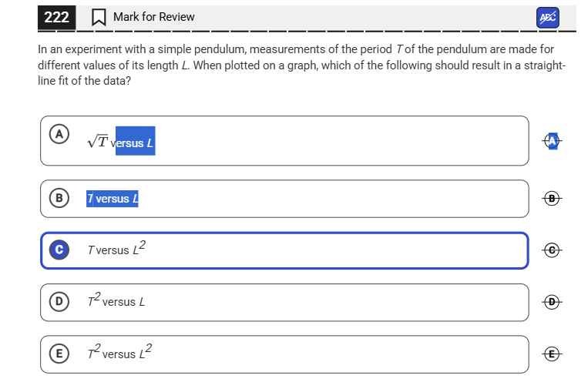Cross out answer choice B

(x=552, y=199)
